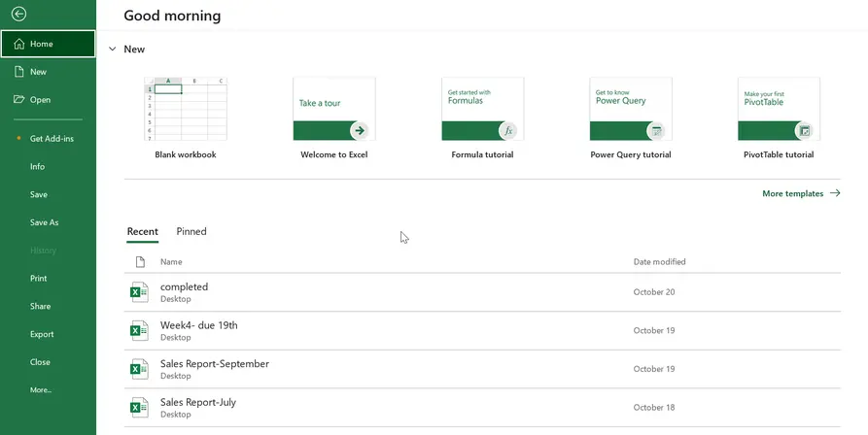Click the Excel icon beside completed file

[x=139, y=292]
